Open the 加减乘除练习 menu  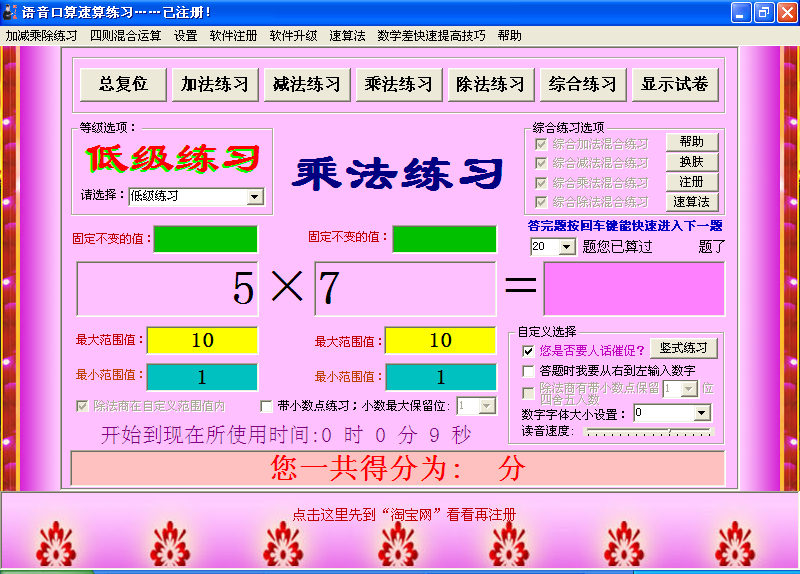coord(41,36)
